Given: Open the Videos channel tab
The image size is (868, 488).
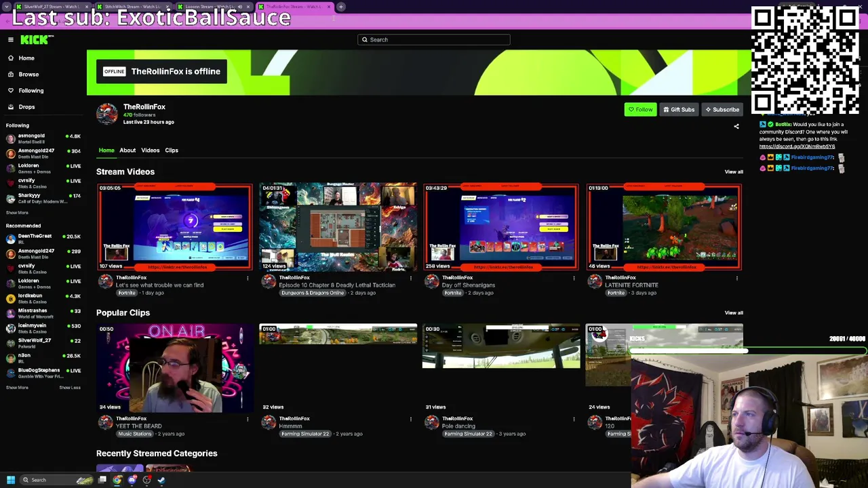Looking at the screenshot, I should tap(151, 150).
